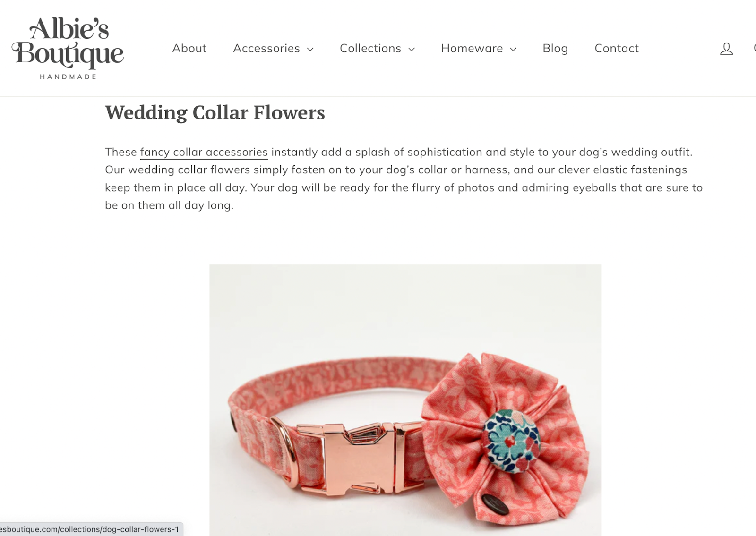The height and width of the screenshot is (536, 756).
Task: Select the Collections menu label
Action: click(370, 48)
